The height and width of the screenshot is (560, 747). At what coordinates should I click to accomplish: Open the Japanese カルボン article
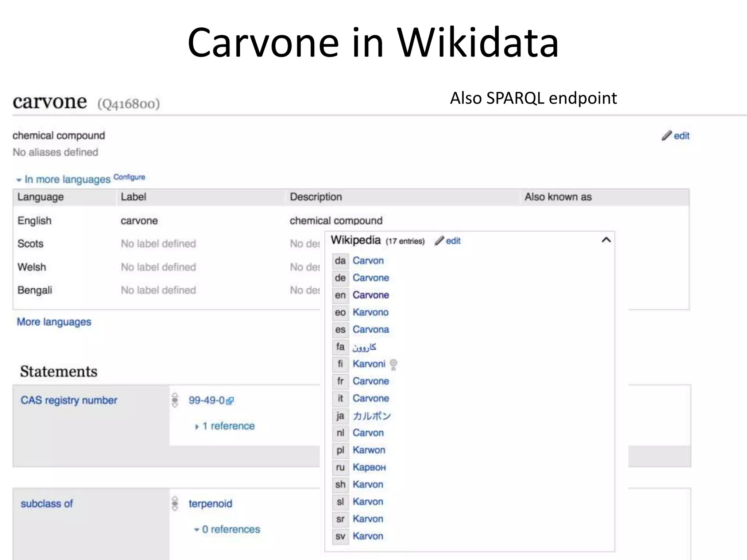click(372, 416)
